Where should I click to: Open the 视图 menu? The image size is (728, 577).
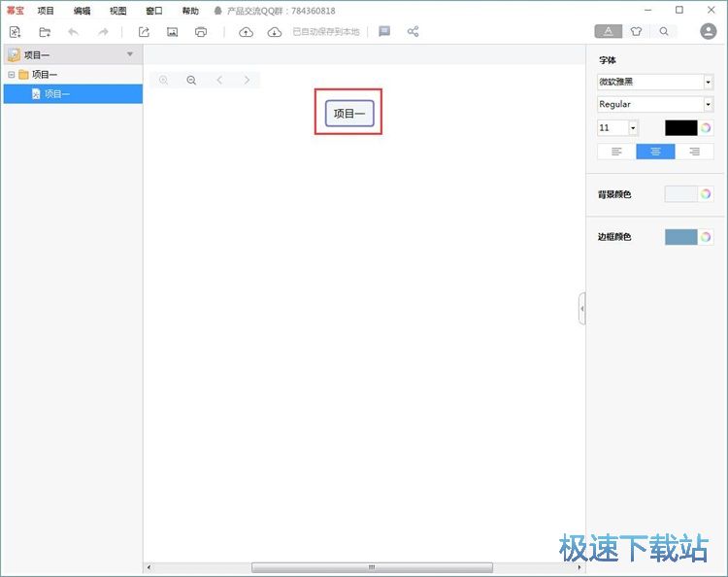(117, 11)
